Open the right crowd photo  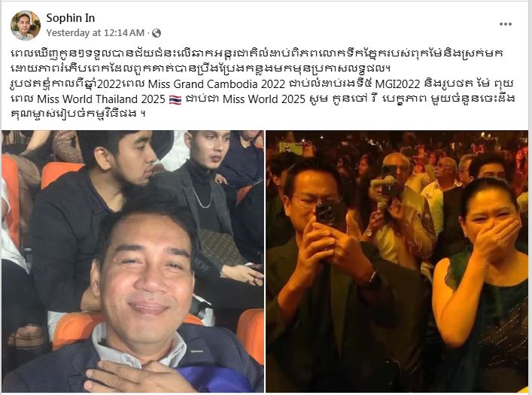coord(397,261)
